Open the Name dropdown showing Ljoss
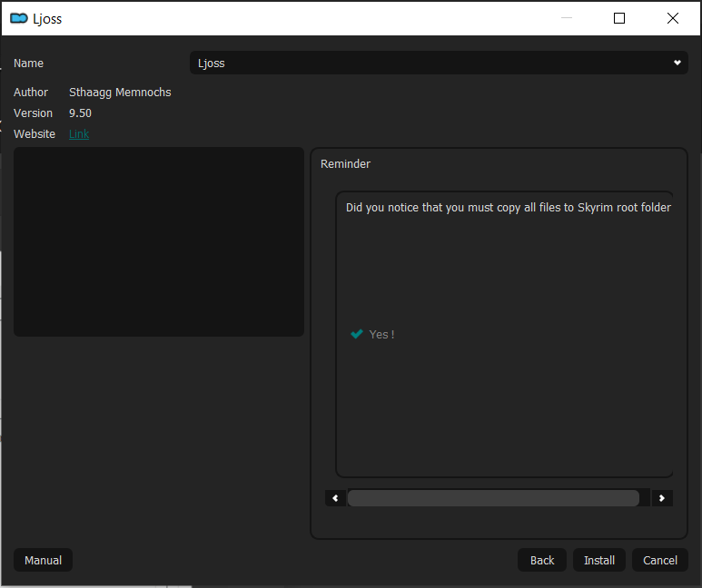The width and height of the screenshot is (702, 588). pos(439,64)
